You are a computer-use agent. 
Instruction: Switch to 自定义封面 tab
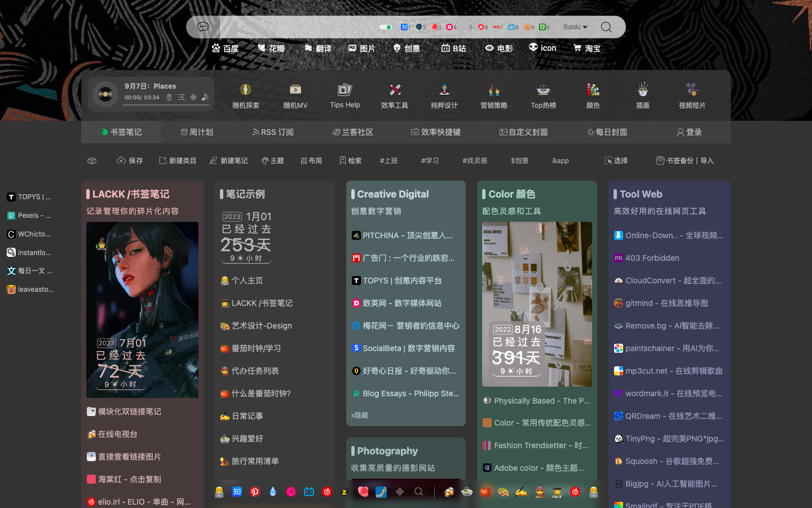[x=523, y=132]
